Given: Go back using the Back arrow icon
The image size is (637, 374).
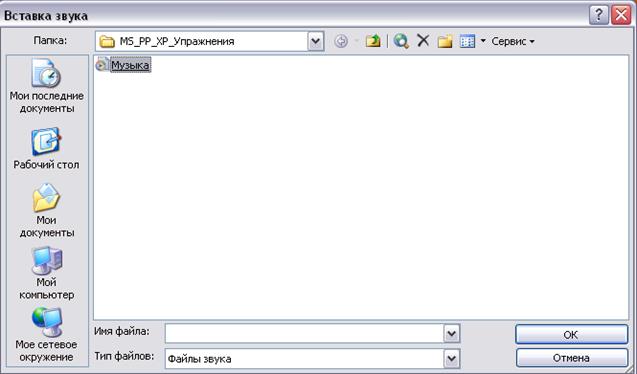Looking at the screenshot, I should (x=341, y=41).
